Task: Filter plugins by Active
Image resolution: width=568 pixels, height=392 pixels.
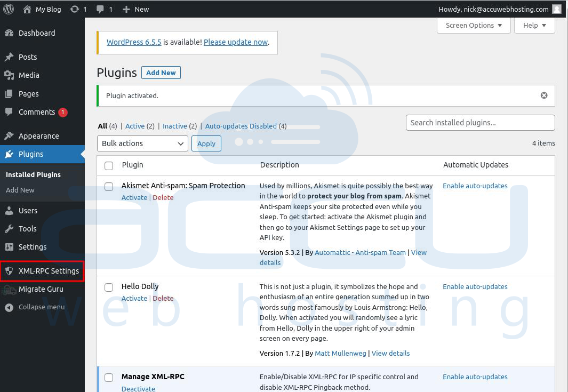Action: [x=135, y=126]
